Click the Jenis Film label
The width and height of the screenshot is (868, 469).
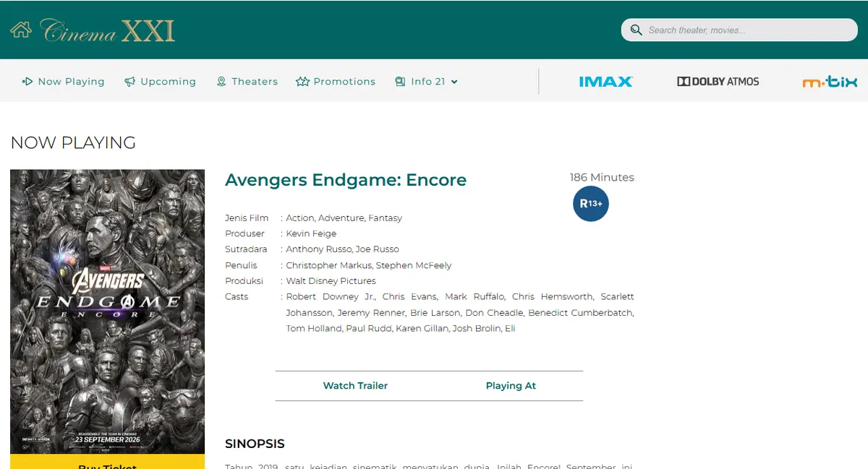pos(247,218)
